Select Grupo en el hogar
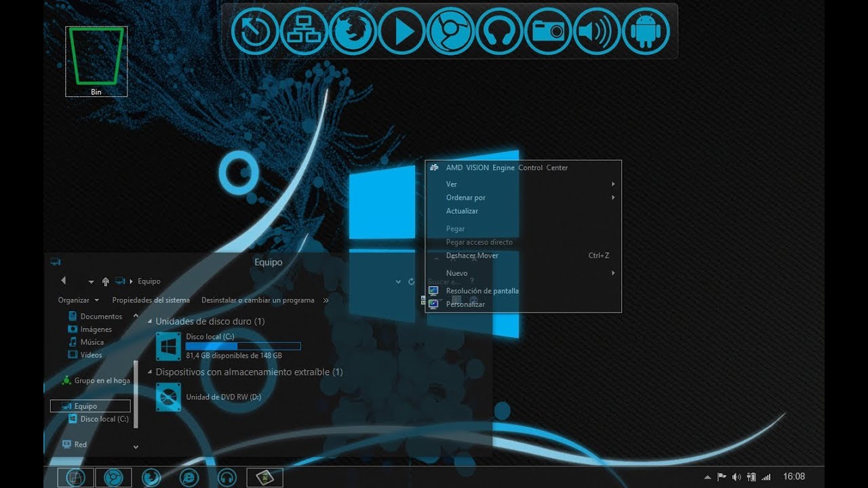The height and width of the screenshot is (488, 868). tap(96, 381)
